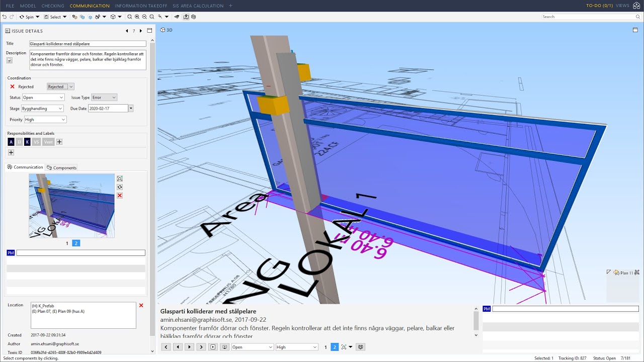
Task: Click the Zoom out magnifier icon
Action: [144, 17]
